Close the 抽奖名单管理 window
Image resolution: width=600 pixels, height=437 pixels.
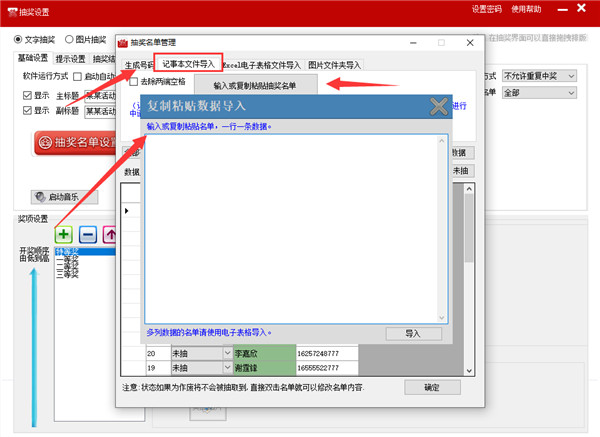(470, 43)
